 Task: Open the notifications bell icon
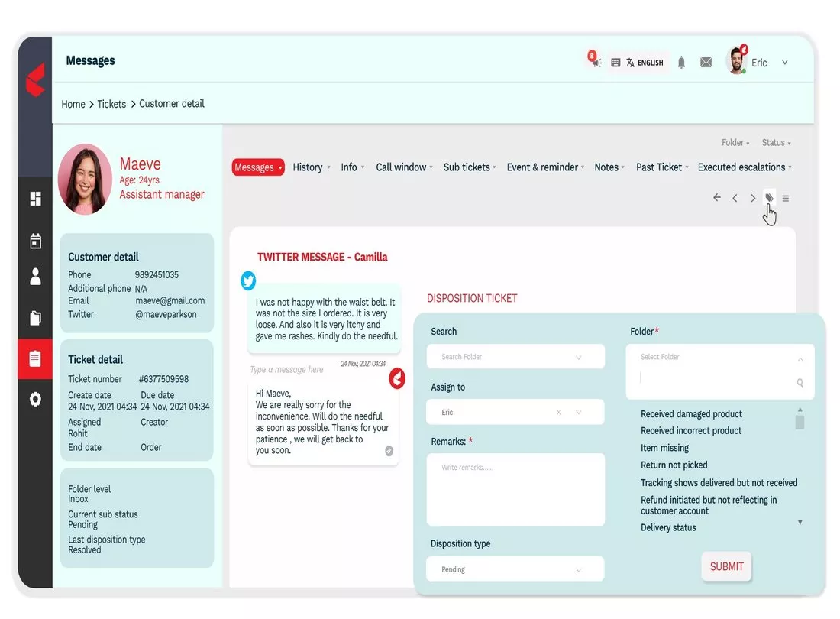coord(680,62)
